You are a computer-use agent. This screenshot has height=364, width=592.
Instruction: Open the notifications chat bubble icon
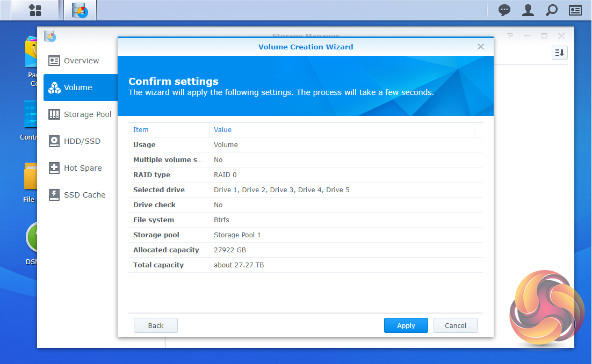click(x=504, y=10)
